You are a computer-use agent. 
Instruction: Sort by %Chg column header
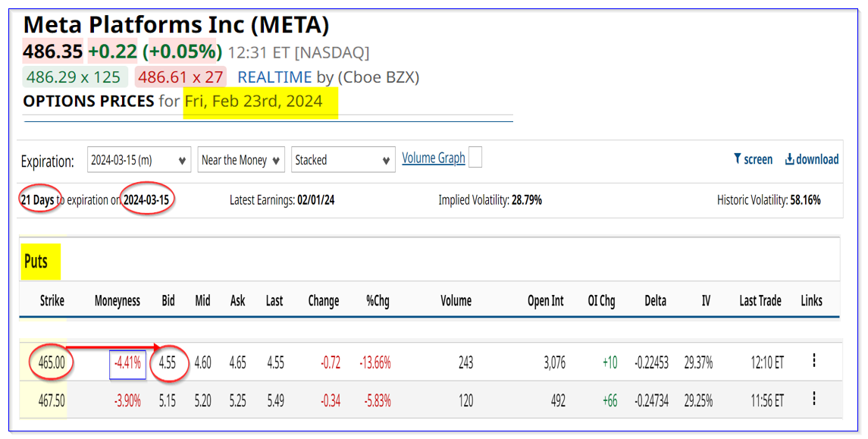378,301
